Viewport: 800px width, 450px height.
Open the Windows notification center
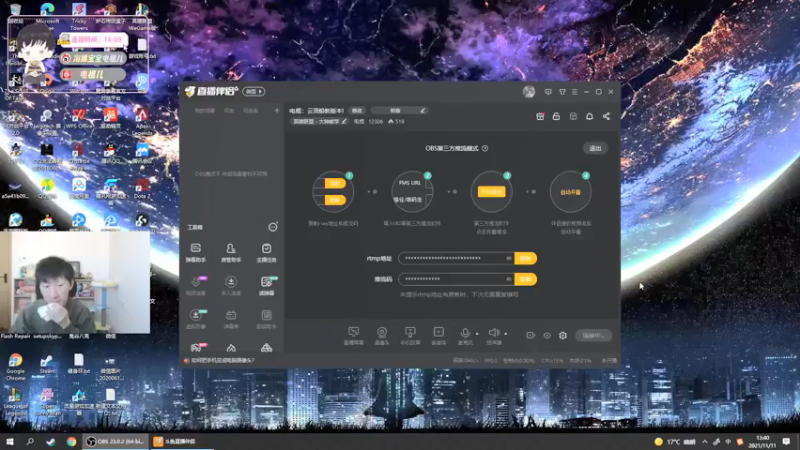pos(787,441)
